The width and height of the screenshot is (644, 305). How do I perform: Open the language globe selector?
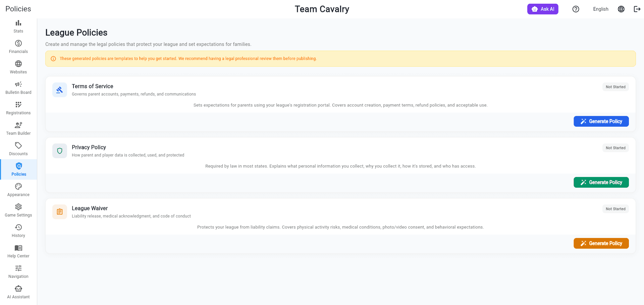[x=621, y=9]
